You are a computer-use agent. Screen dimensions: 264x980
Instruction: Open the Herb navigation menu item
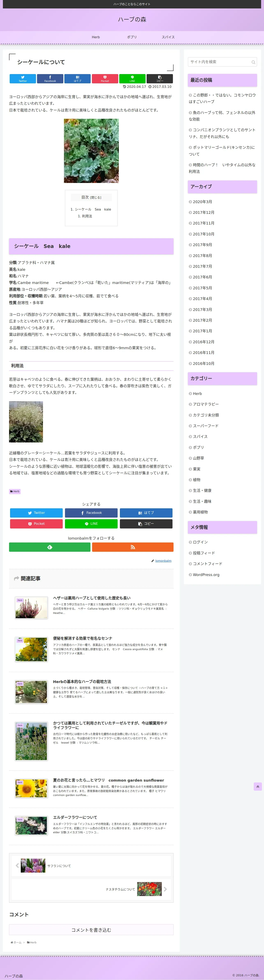[96, 37]
